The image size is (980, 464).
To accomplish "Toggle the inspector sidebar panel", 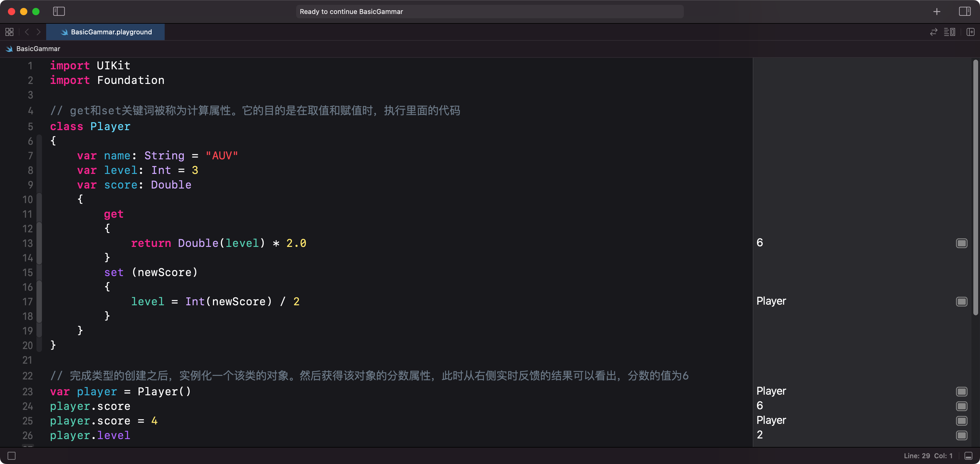I will [965, 12].
